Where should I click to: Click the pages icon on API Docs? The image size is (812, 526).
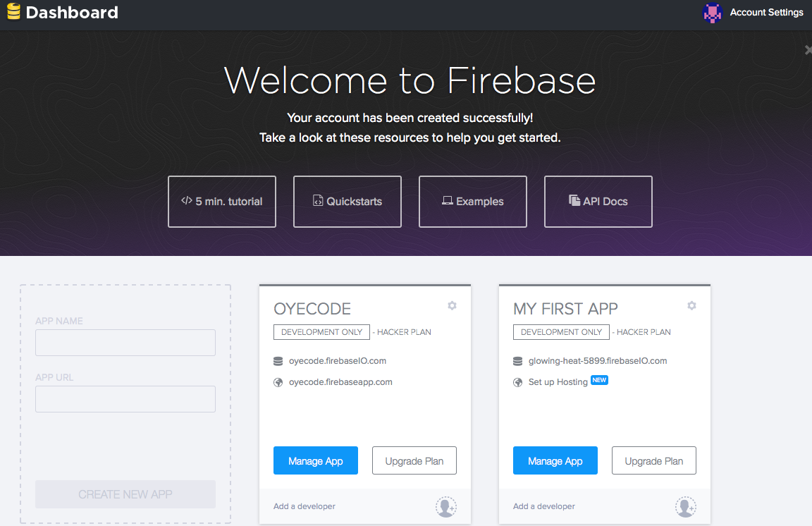(574, 200)
